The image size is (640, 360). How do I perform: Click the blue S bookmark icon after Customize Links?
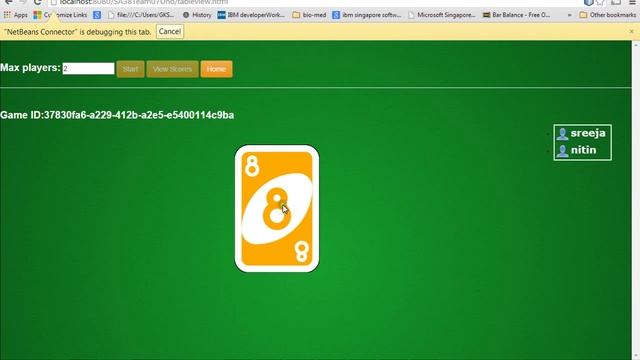coord(97,15)
